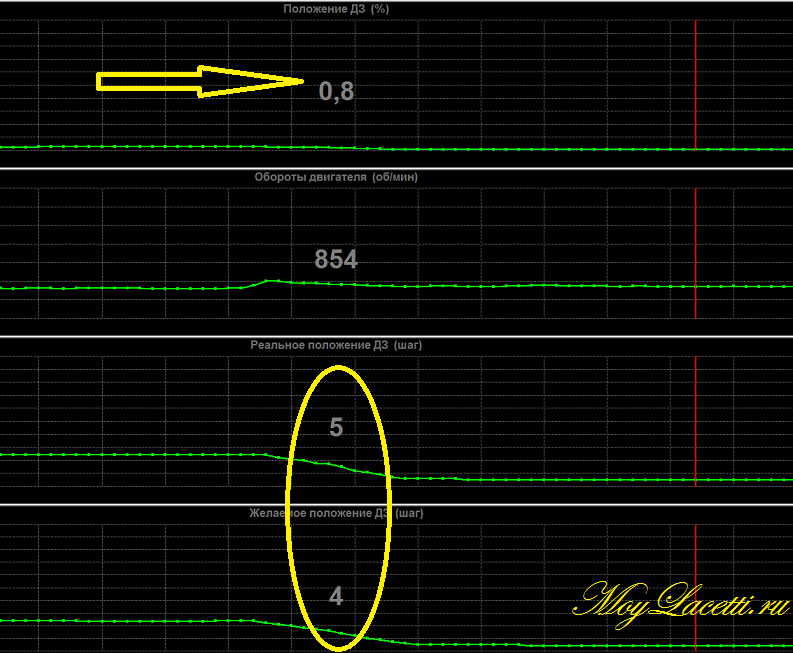This screenshot has height=653, width=793.
Task: Click the 0,8 throttle position value
Action: pos(336,92)
